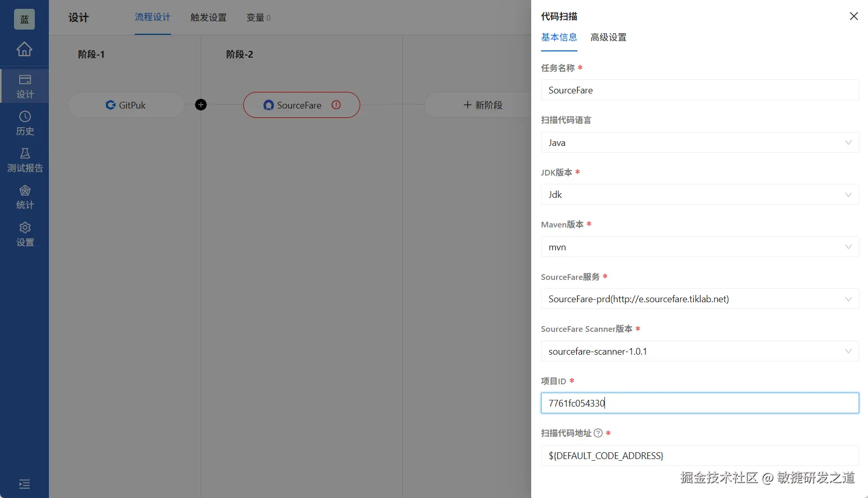The width and height of the screenshot is (868, 498).
Task: Click the 扫描代码地址 input field
Action: click(x=700, y=455)
